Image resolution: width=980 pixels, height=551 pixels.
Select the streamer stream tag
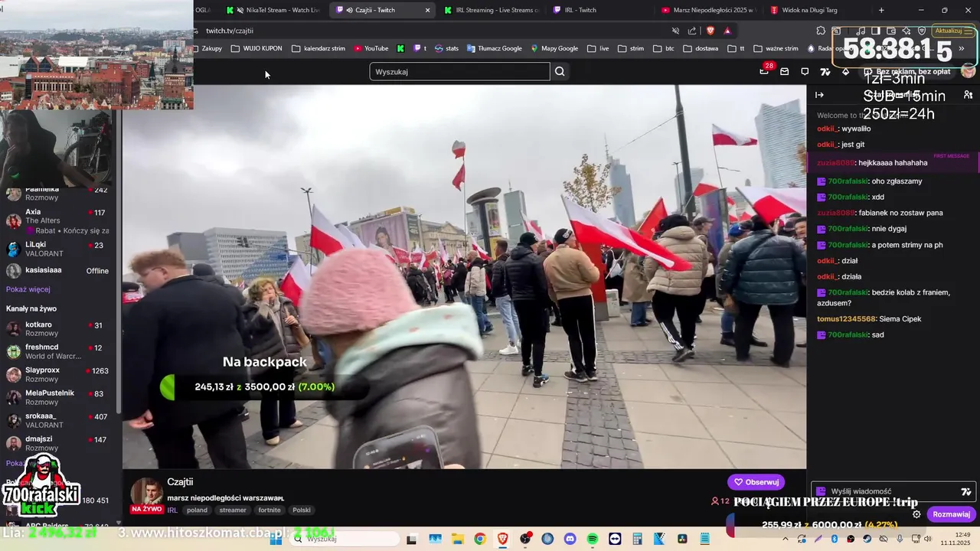tap(233, 510)
